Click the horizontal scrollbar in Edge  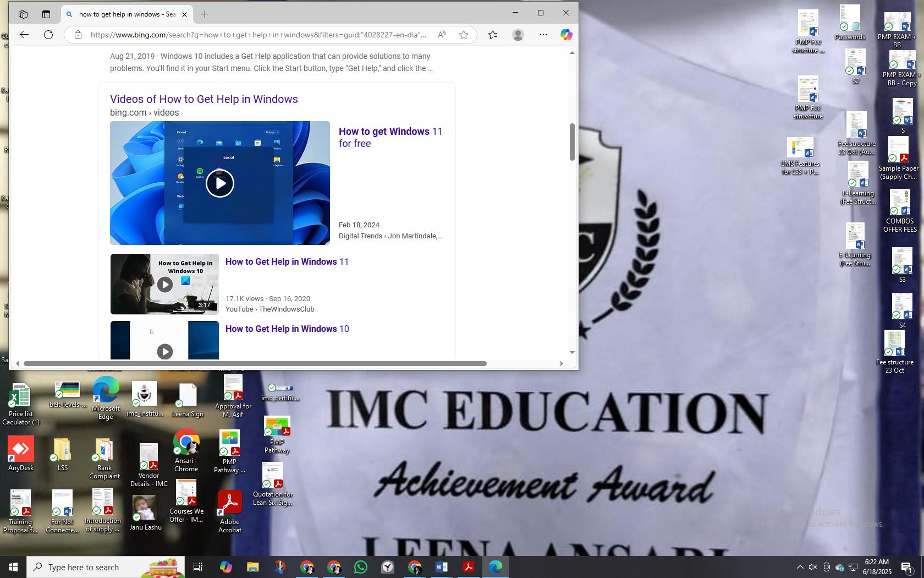click(x=255, y=363)
